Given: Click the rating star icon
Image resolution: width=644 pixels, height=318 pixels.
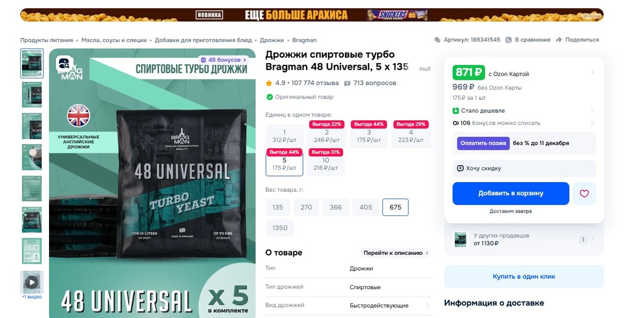Looking at the screenshot, I should click(269, 83).
